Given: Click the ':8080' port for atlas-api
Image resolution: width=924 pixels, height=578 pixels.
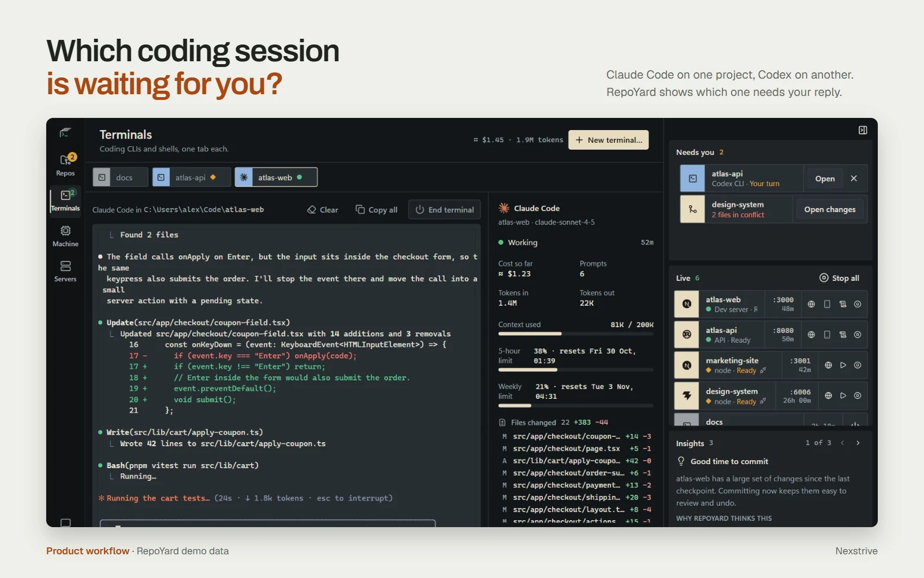Looking at the screenshot, I should (783, 331).
